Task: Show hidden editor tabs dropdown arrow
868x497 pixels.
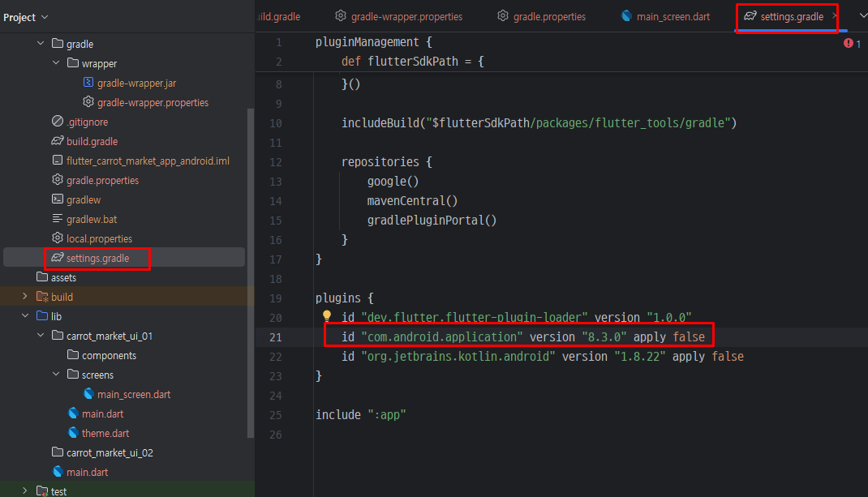Action: coord(862,16)
